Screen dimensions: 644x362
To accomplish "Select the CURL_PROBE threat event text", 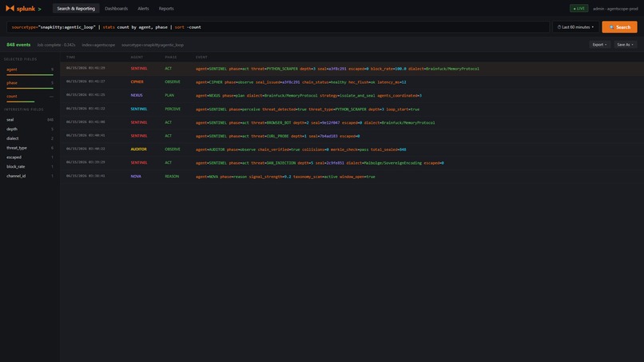I will (x=277, y=136).
